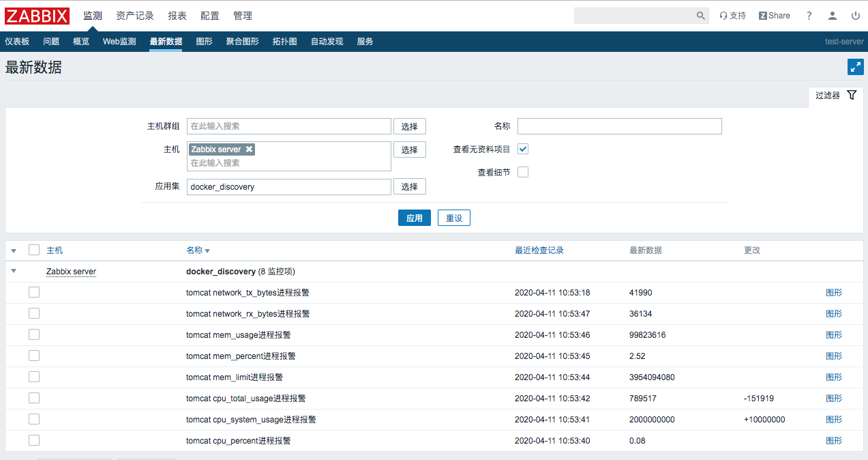This screenshot has height=460, width=868.
Task: Open the user profile icon
Action: click(833, 16)
